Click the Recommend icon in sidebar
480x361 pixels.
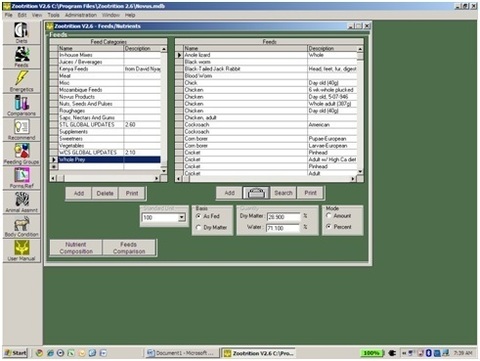(21, 129)
